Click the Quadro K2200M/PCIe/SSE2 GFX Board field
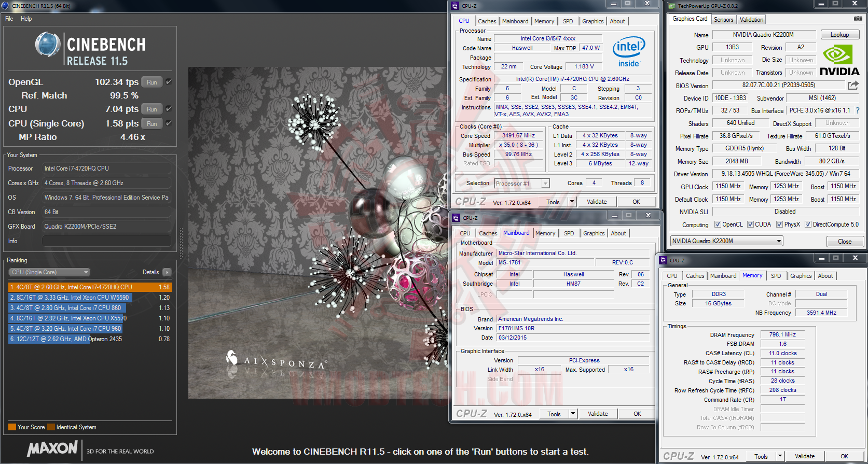The height and width of the screenshot is (464, 868). (106, 227)
